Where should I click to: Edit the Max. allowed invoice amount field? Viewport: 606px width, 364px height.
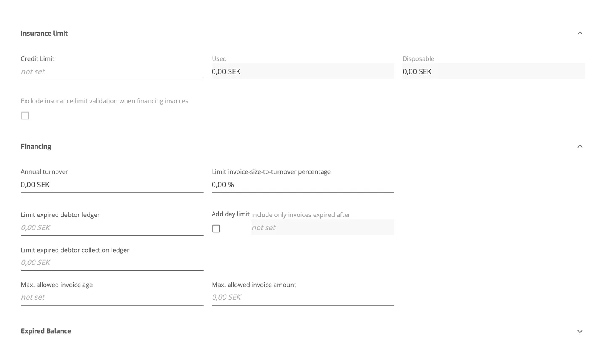303,298
